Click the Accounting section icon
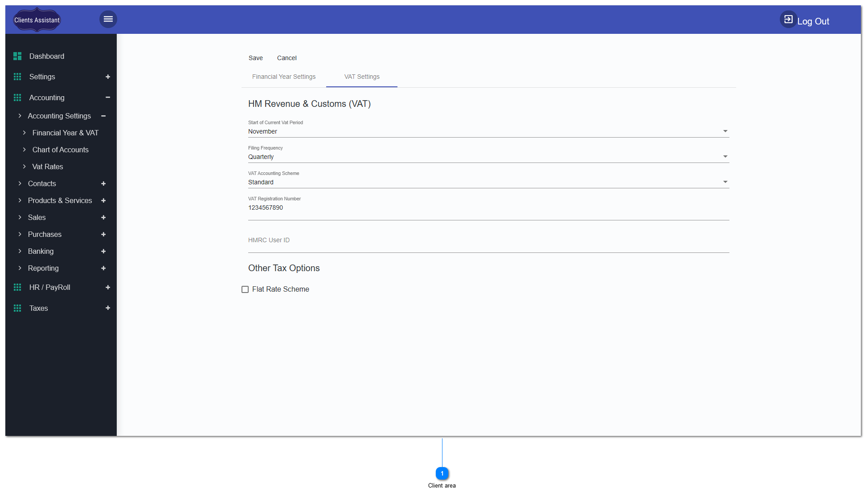The height and width of the screenshot is (496, 868). 17,98
